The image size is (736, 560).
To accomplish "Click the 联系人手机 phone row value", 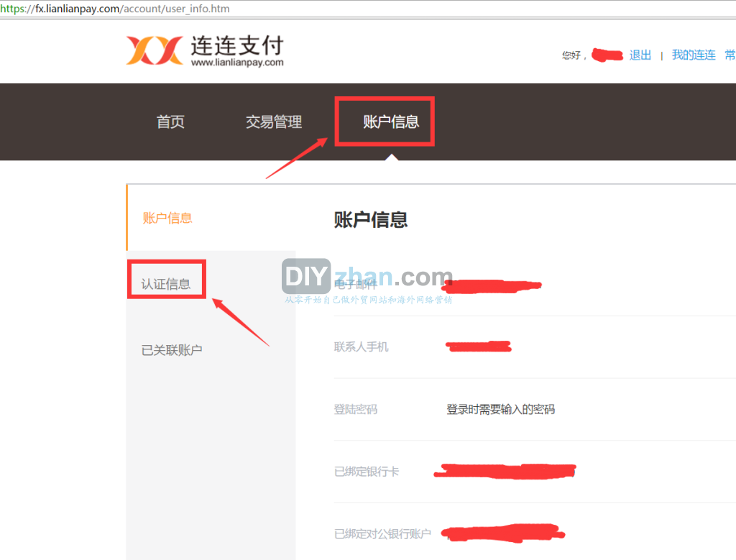I will 478,347.
